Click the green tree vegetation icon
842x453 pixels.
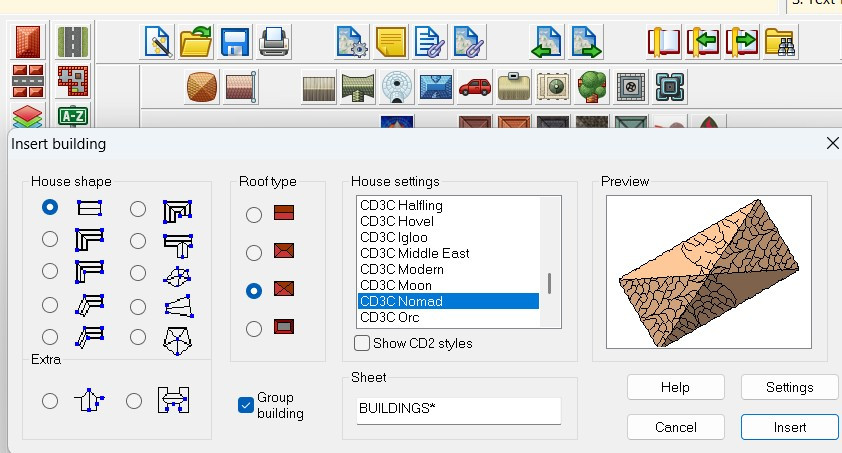pyautogui.click(x=592, y=87)
